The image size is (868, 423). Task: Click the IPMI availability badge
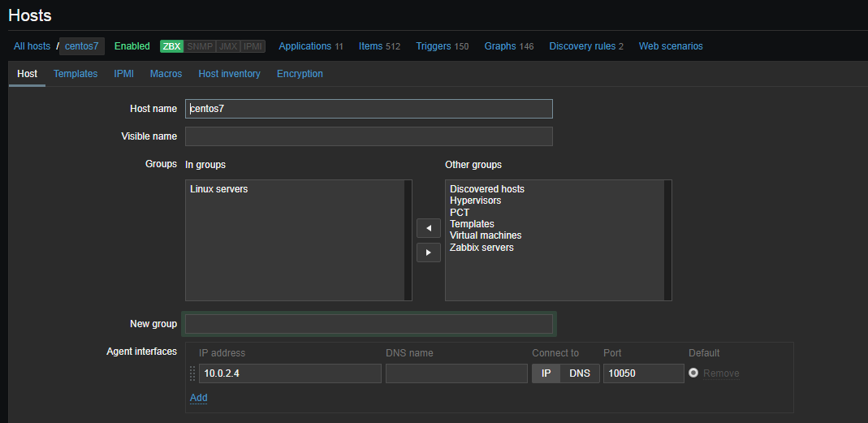pyautogui.click(x=253, y=46)
